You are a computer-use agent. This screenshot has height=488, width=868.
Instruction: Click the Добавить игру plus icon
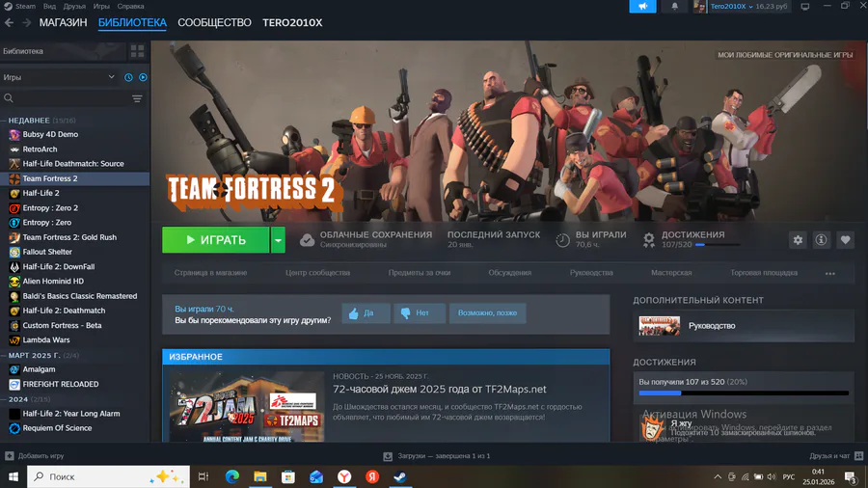[10, 456]
